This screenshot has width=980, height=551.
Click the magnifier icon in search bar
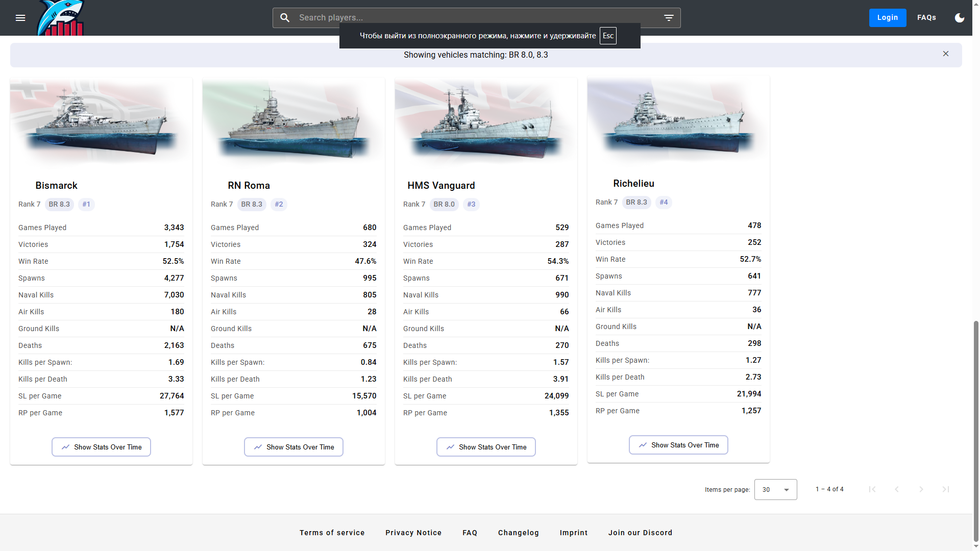click(x=285, y=17)
